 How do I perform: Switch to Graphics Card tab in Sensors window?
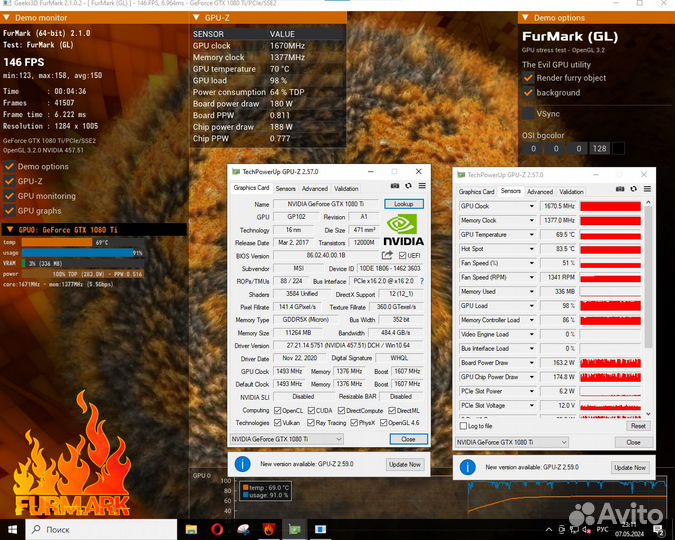pyautogui.click(x=477, y=192)
